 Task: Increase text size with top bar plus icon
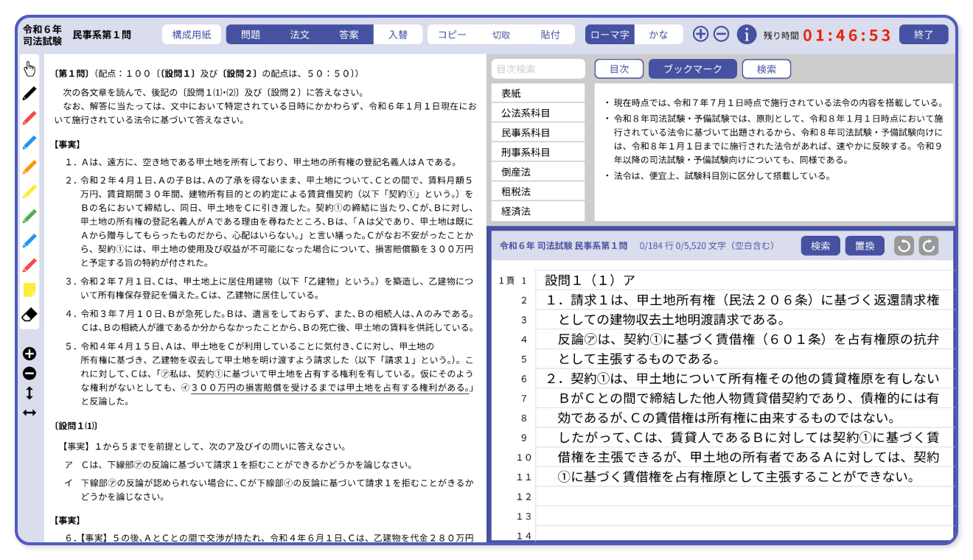(700, 34)
